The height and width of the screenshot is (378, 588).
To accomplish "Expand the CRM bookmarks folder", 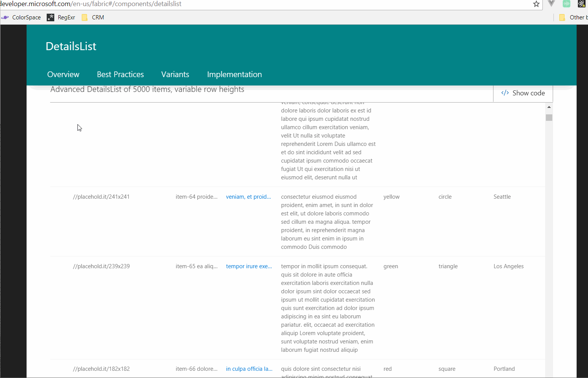I will point(92,17).
